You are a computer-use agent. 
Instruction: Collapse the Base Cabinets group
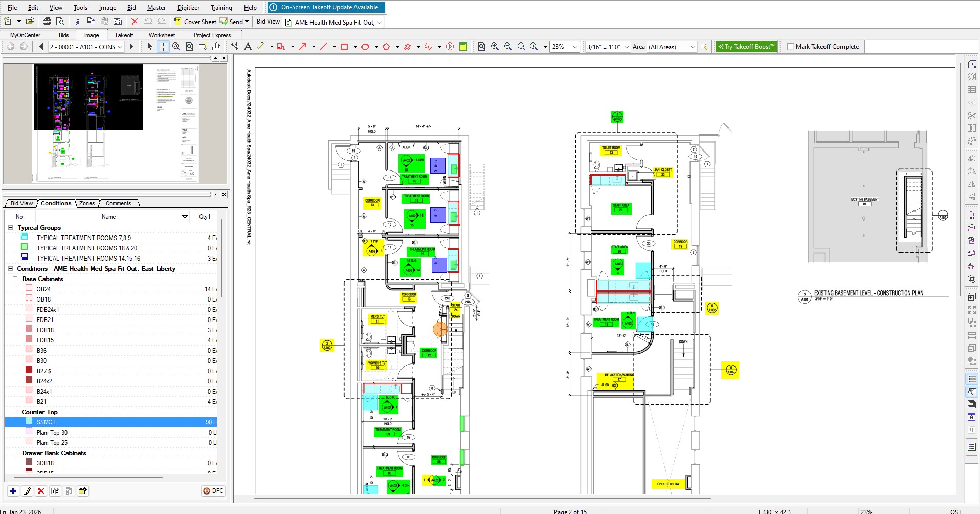point(15,279)
